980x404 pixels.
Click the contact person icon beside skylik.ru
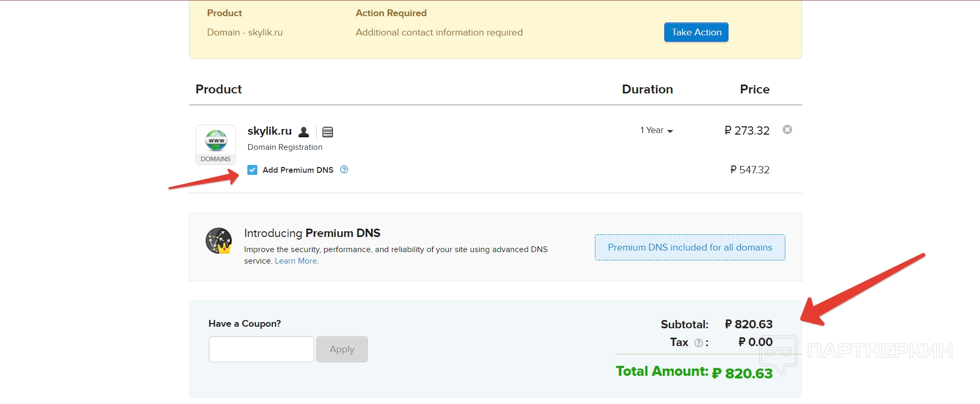[304, 132]
